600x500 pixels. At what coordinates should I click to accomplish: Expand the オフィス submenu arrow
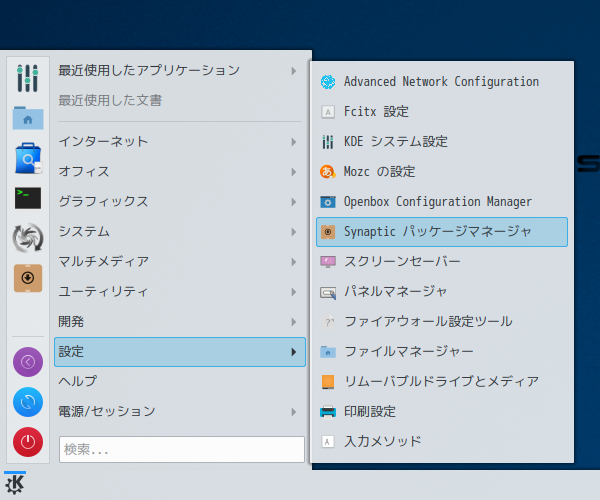click(x=293, y=172)
